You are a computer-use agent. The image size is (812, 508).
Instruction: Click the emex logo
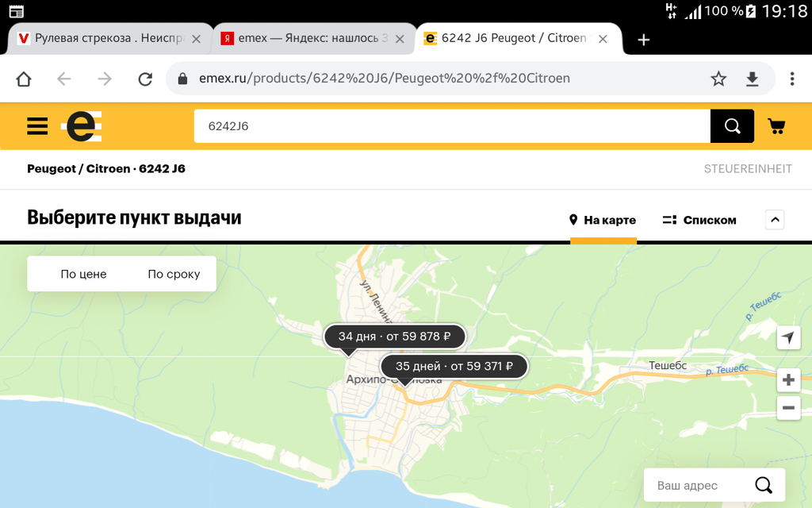tap(82, 126)
